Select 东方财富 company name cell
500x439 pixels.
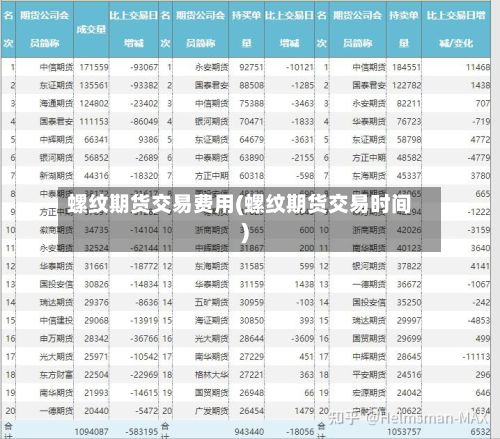[x=56, y=375]
